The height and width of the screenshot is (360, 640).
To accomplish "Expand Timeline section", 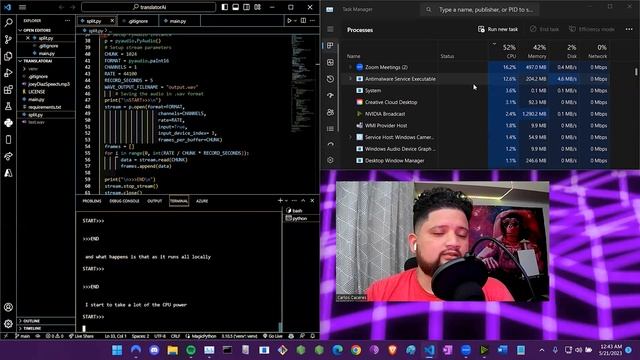I will pos(46,328).
